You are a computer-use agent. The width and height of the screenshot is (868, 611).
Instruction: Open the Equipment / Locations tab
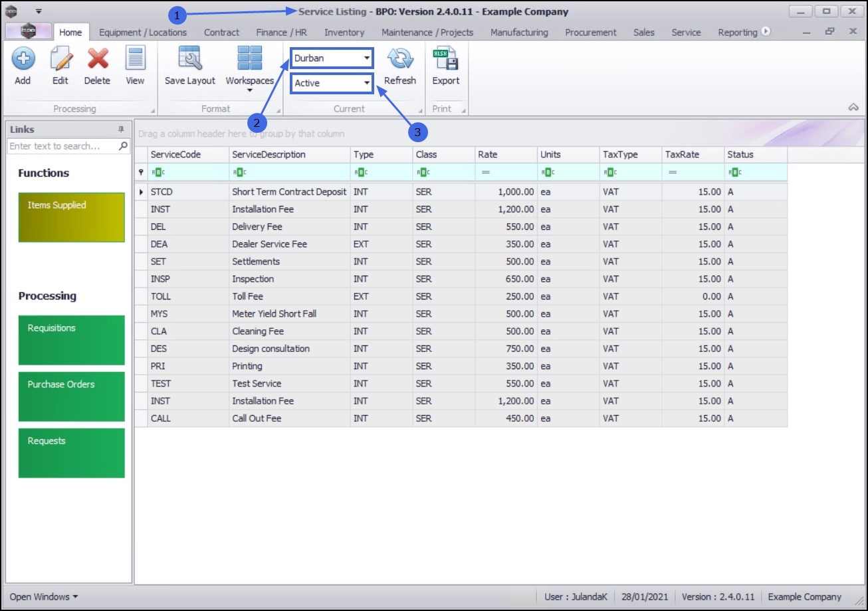coord(143,32)
